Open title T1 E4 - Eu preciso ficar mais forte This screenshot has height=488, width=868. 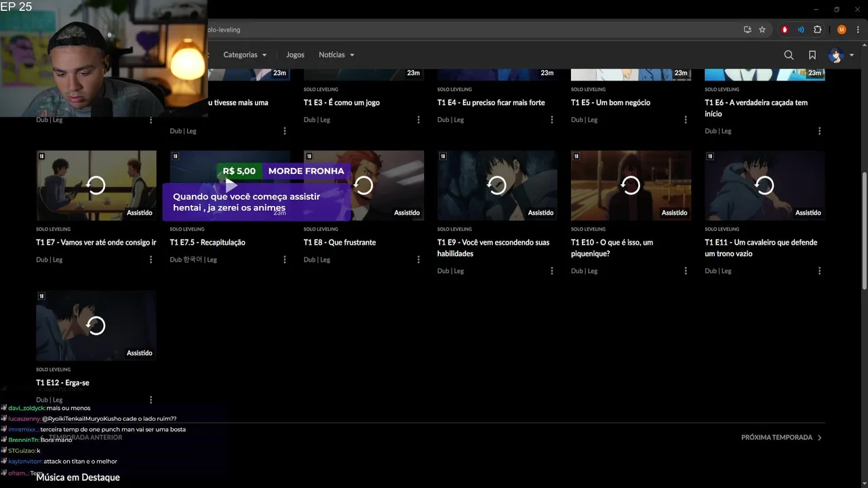tap(491, 103)
